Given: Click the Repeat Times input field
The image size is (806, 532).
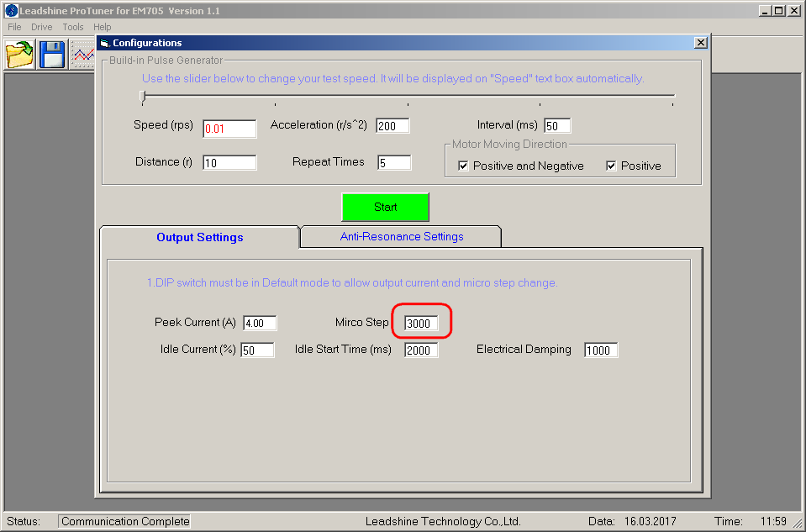Looking at the screenshot, I should click(394, 163).
